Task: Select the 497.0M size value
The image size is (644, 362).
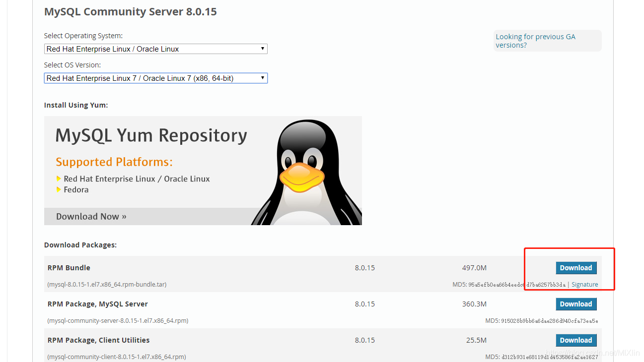Action: click(x=474, y=268)
